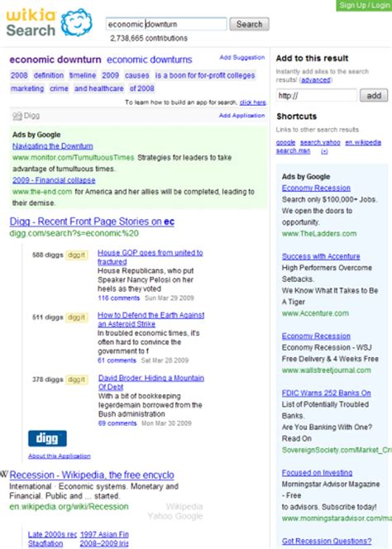Image resolution: width=392 pixels, height=549 pixels.
Task: Open 'Recession - Wikipedia, the free encyclo' result
Action: 92,475
